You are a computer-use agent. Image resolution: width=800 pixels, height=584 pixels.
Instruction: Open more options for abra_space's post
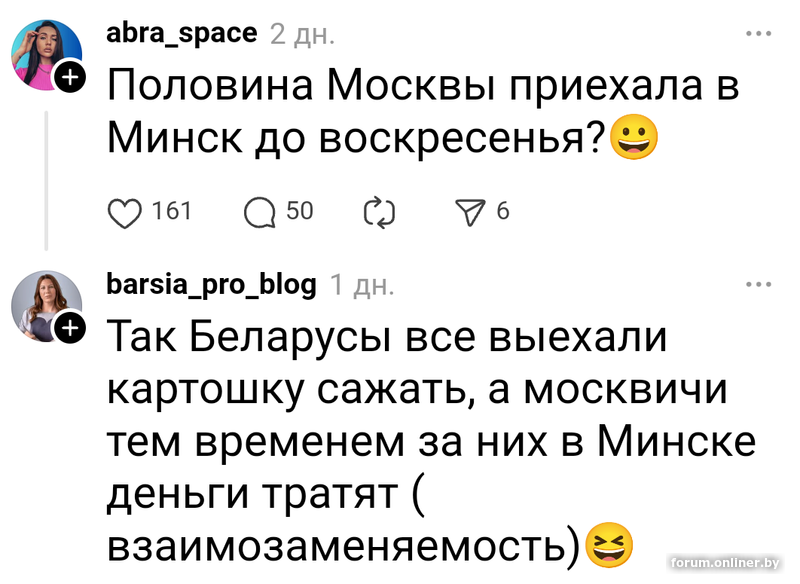(759, 33)
